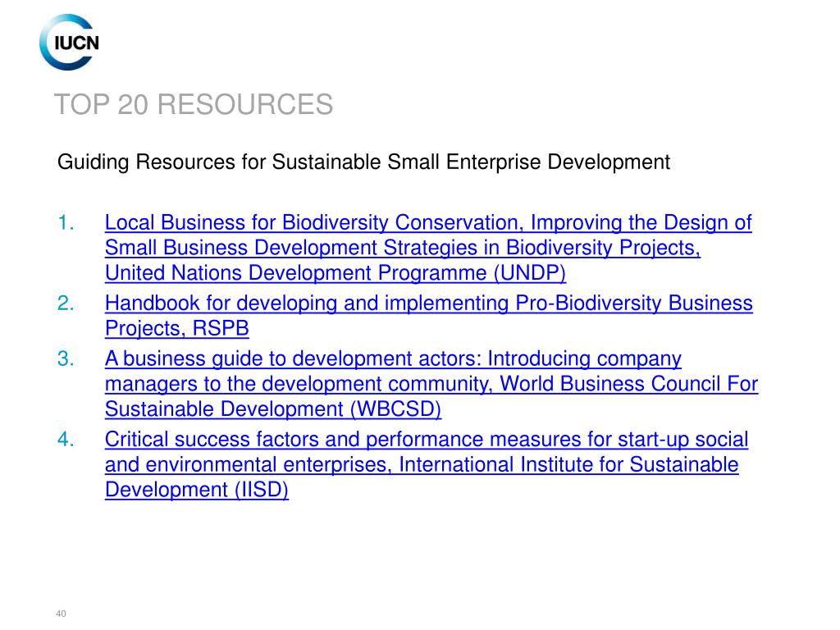Viewport: 840px width, 630px height.
Task: Select the Guiding Resources for Sustainable Small Enterprise Development subtitle
Action: coord(363,162)
